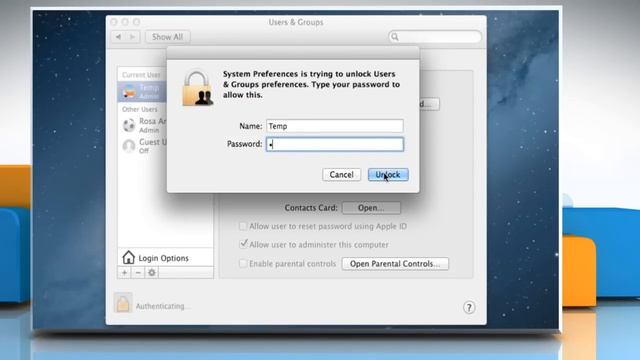Open the gear action menu

(x=151, y=273)
